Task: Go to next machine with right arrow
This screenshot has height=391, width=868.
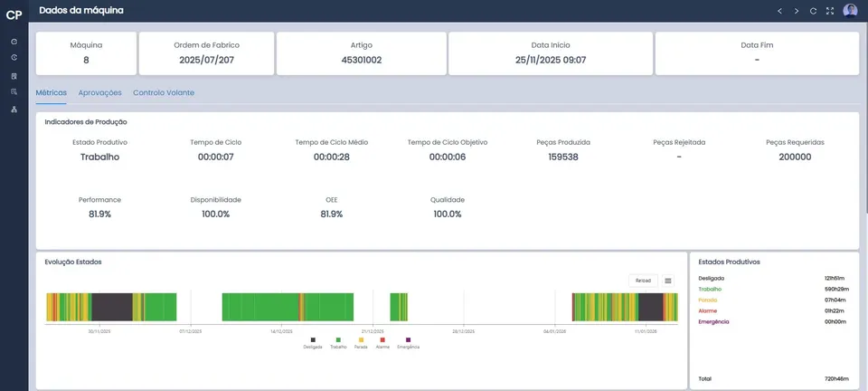Action: 796,11
